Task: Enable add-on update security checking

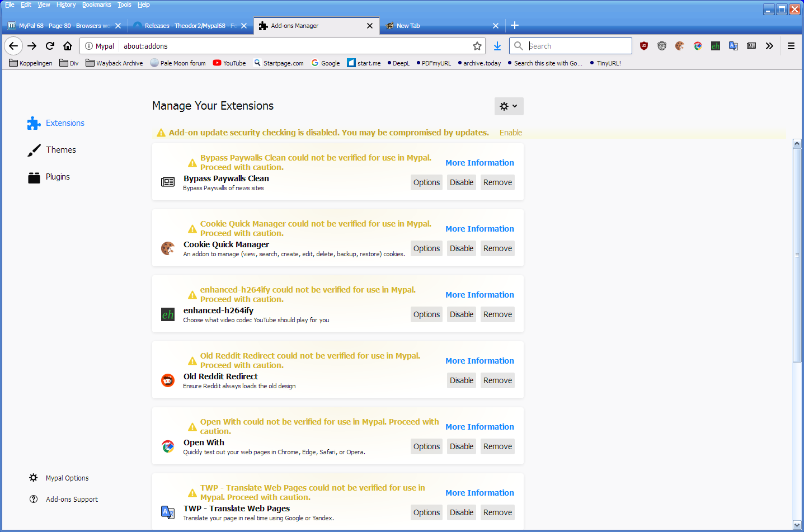Action: [x=511, y=133]
